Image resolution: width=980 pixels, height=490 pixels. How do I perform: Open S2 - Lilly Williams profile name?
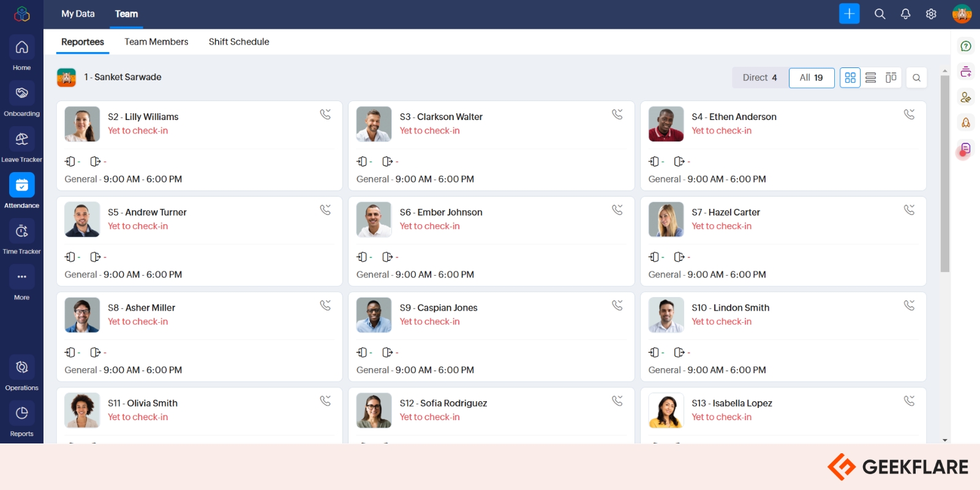[x=143, y=117]
